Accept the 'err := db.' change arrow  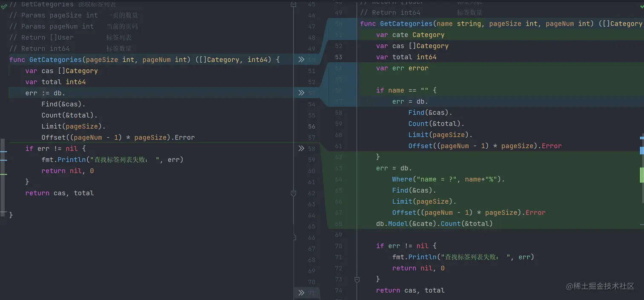pos(301,93)
